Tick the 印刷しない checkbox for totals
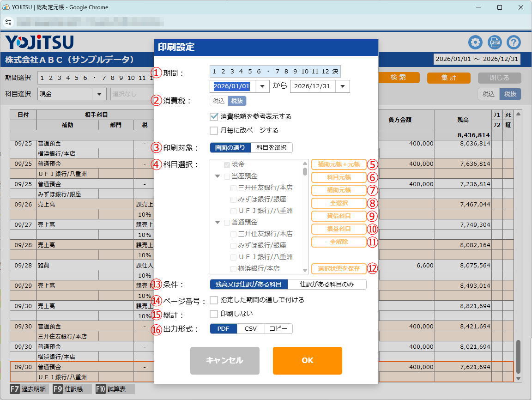The height and width of the screenshot is (400, 532). [214, 314]
